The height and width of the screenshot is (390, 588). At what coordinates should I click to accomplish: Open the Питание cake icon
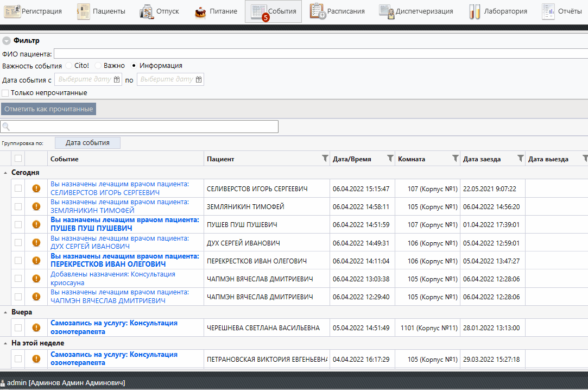click(x=201, y=11)
